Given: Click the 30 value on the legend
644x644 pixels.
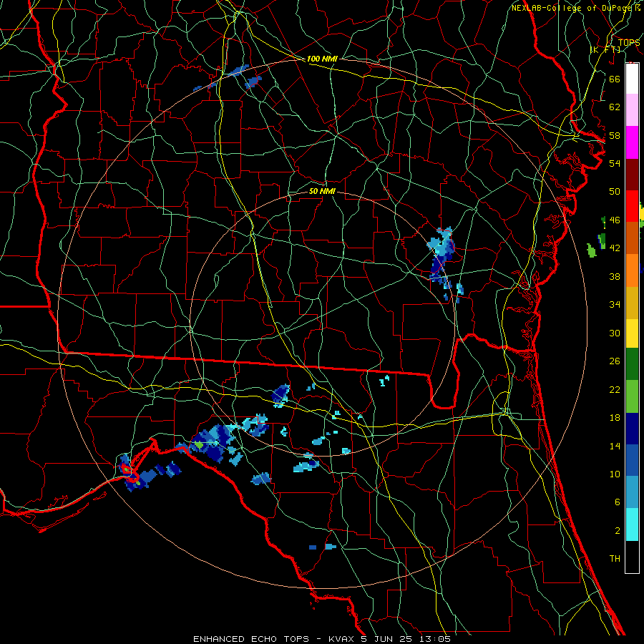Looking at the screenshot, I should point(615,333).
